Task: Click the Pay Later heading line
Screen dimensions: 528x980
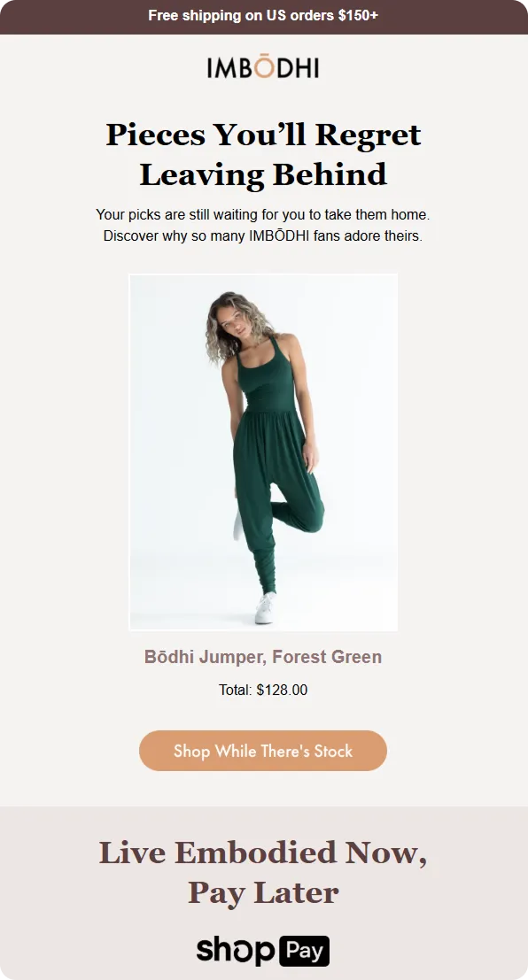Action: coord(263,892)
